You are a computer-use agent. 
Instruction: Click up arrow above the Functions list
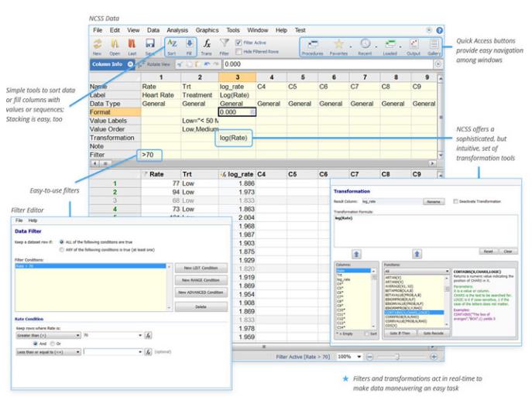point(417,254)
